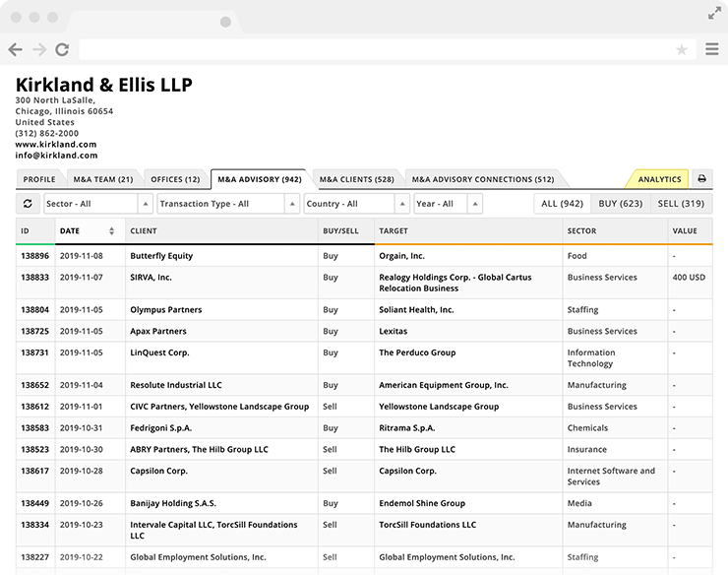Open client Olympus Partners
The height and width of the screenshot is (575, 728).
[165, 310]
